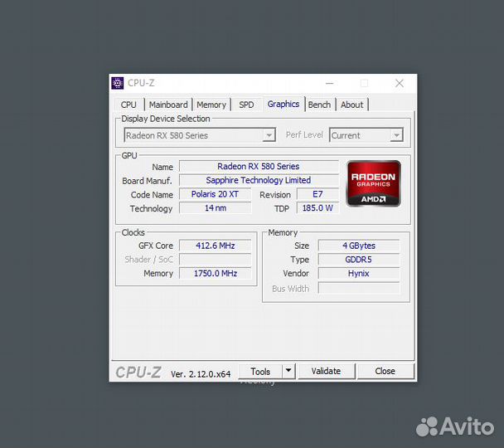This screenshot has height=448, width=504.
Task: Show the About tab
Action: coord(352,105)
